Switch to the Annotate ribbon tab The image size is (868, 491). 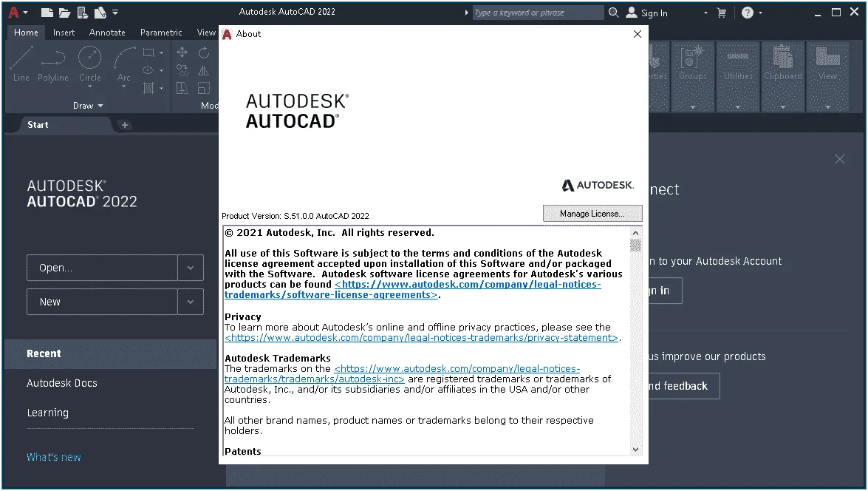tap(107, 33)
